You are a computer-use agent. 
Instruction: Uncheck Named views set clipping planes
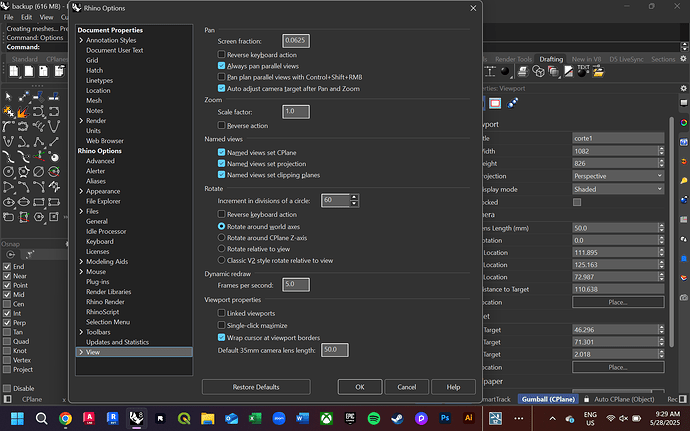coord(221,175)
